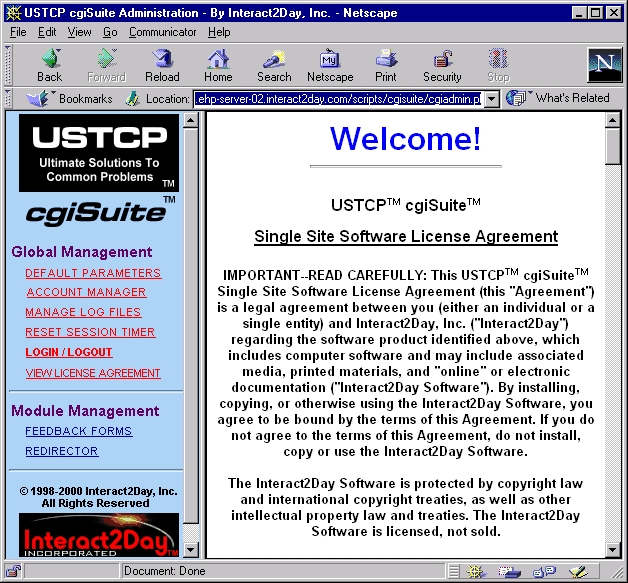Open Newsgroups from component bar

544,571
